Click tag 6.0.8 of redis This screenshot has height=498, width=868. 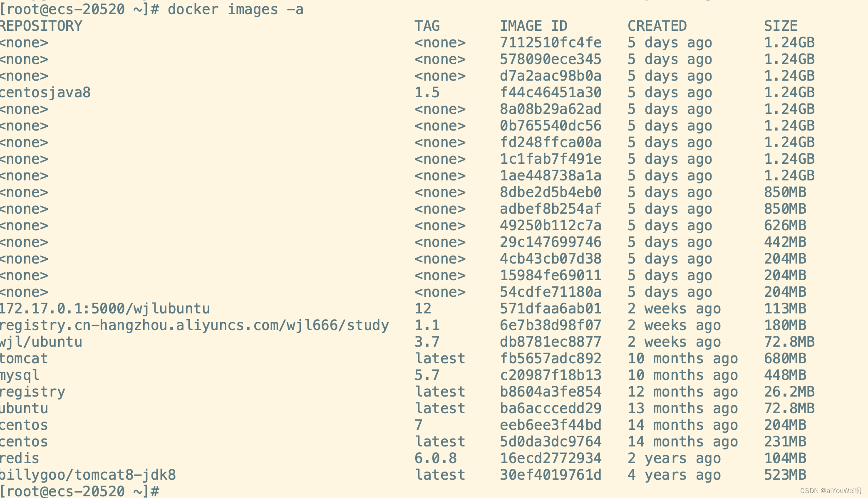click(436, 458)
